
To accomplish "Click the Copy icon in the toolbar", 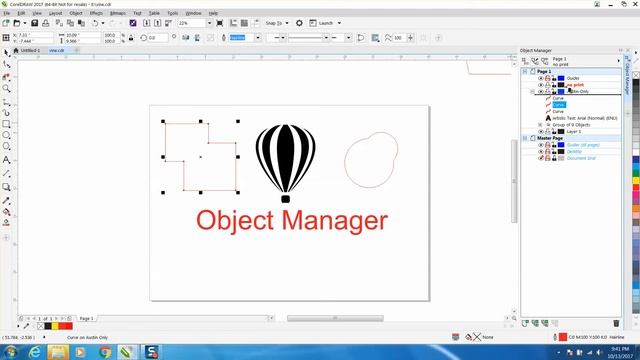I will (x=70, y=23).
